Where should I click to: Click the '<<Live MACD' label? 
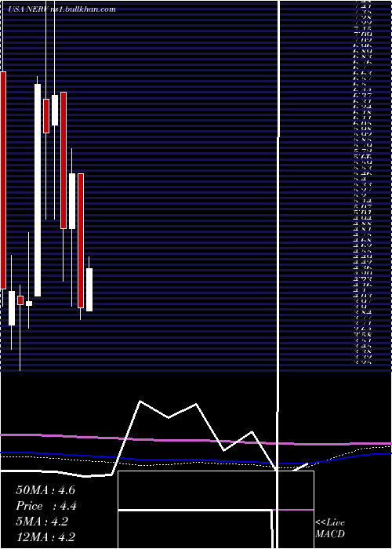[x=330, y=529]
